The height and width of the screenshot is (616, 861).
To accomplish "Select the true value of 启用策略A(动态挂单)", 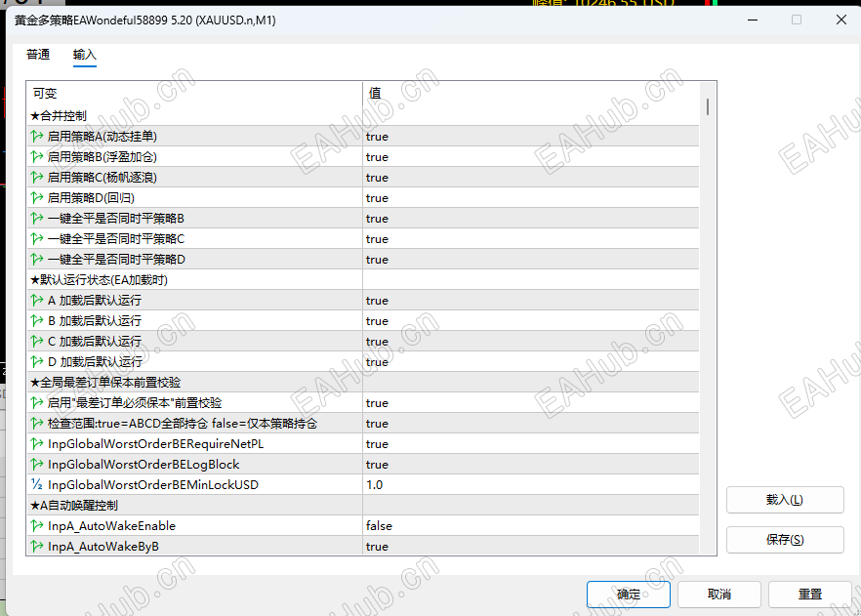I will coord(377,136).
